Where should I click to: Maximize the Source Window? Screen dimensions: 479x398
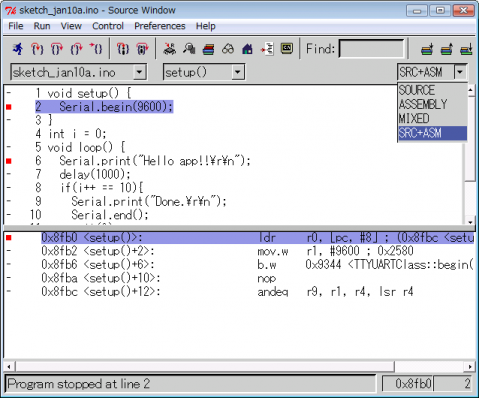point(440,11)
